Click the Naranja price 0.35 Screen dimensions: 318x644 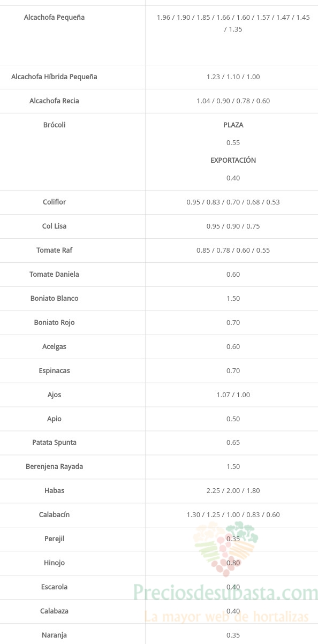233,635
